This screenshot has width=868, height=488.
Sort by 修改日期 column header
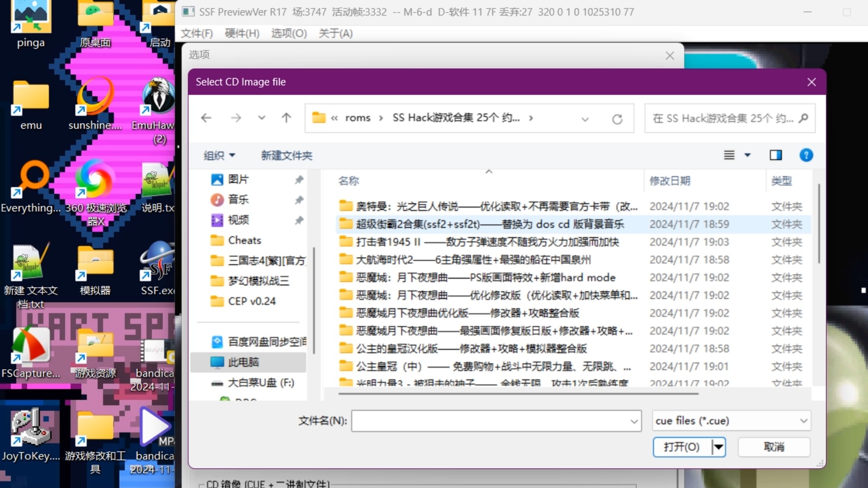pos(670,181)
